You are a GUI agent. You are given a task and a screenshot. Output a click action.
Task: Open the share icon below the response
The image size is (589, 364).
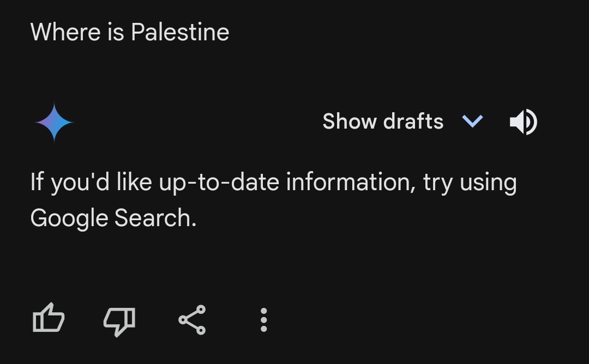pos(192,319)
